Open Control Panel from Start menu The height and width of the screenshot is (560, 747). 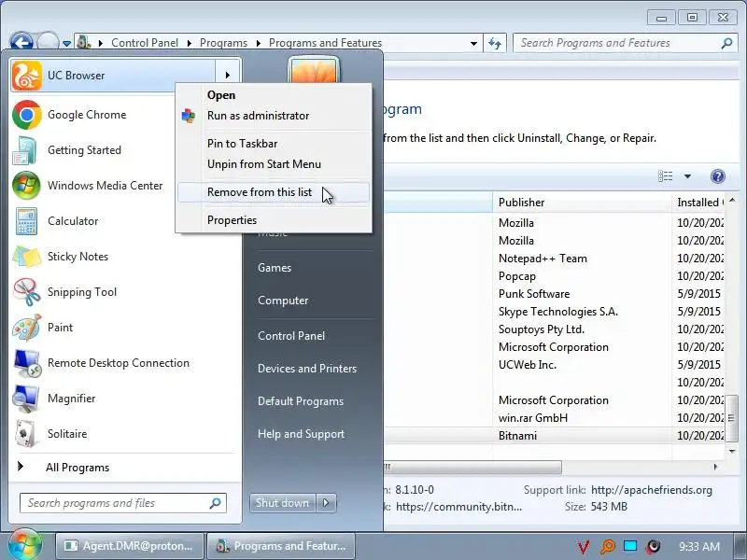[x=291, y=336]
